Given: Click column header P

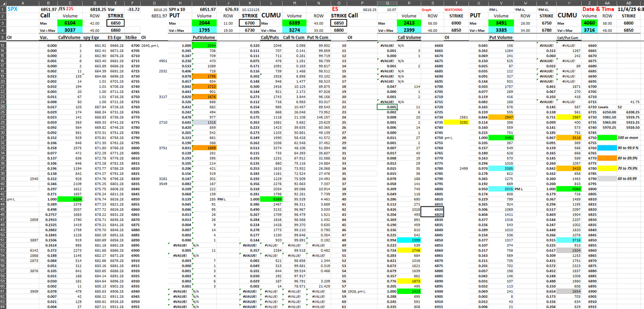Looking at the screenshot, I should pyautogui.click(x=363, y=3).
